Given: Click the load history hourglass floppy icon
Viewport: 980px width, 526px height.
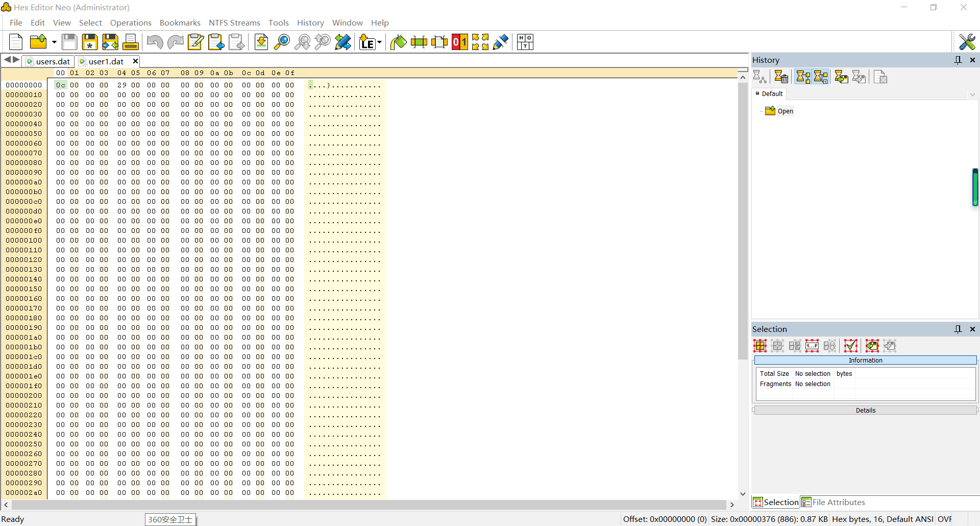Looking at the screenshot, I should [x=841, y=77].
